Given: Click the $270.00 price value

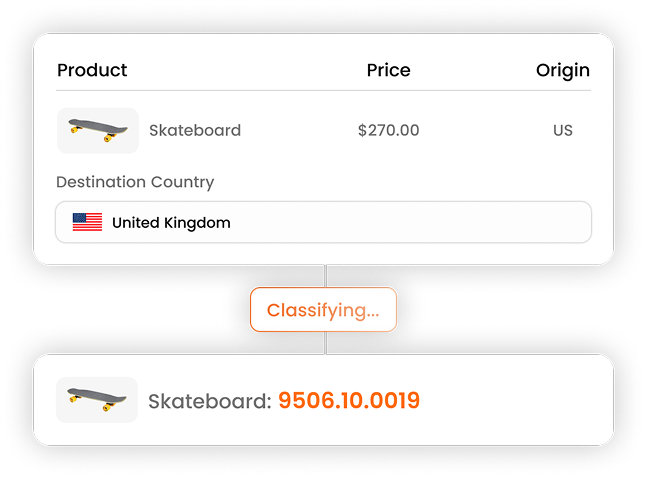Looking at the screenshot, I should (388, 130).
